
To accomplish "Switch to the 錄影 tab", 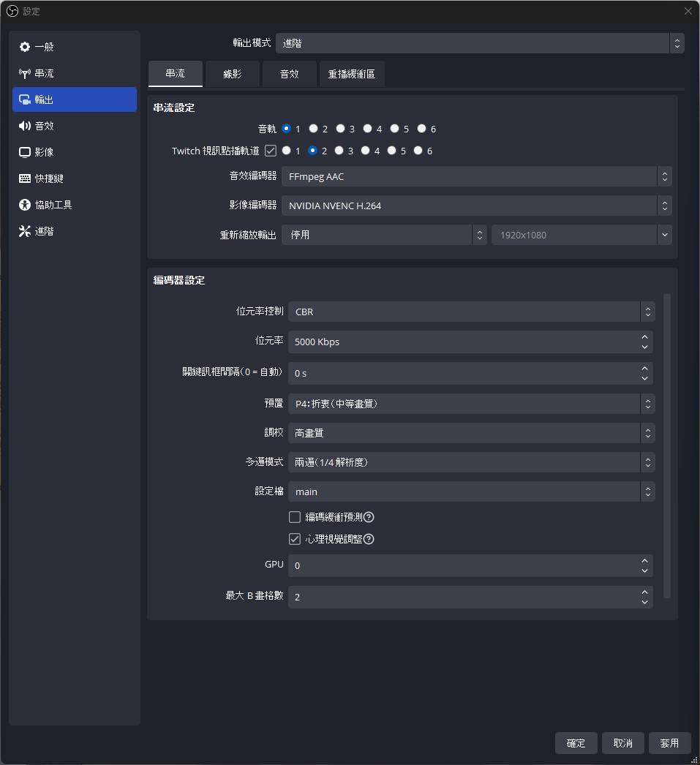I will coord(232,74).
